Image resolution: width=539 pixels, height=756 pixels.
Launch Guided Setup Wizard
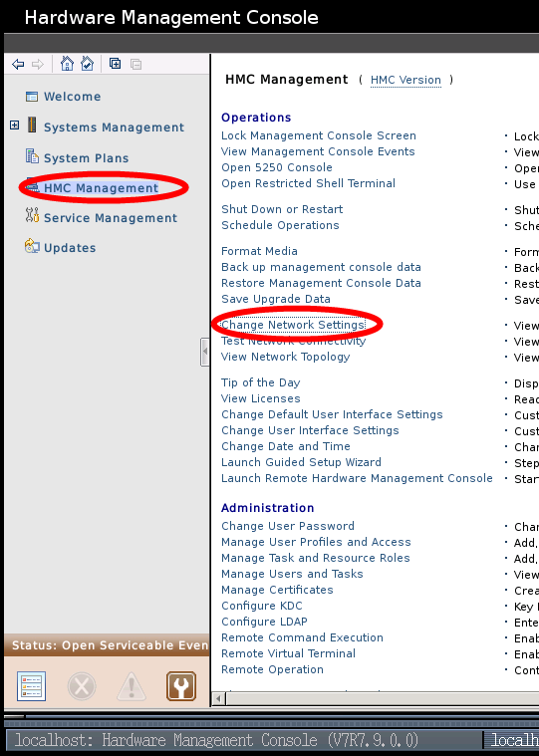coord(301,462)
